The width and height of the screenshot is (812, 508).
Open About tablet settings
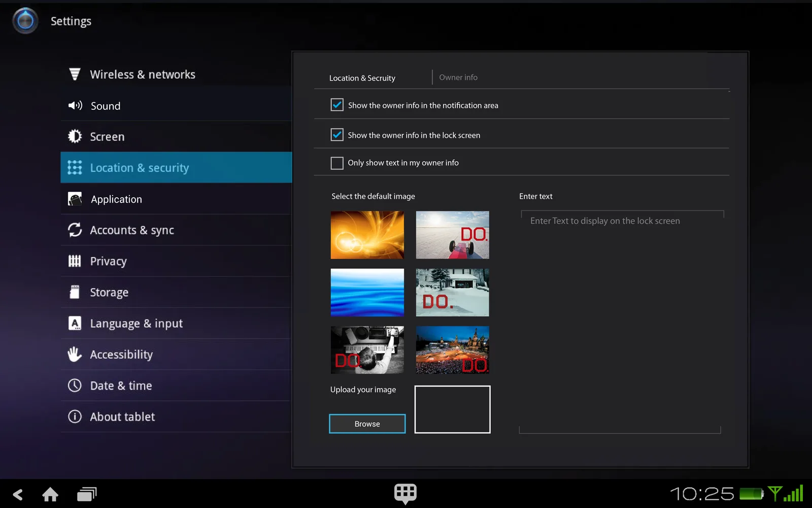(176, 417)
